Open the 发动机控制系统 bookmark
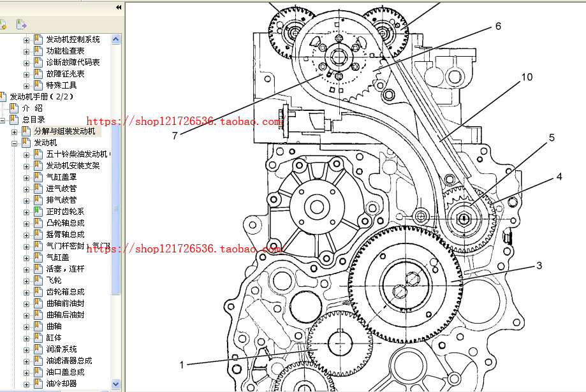 (x=73, y=40)
